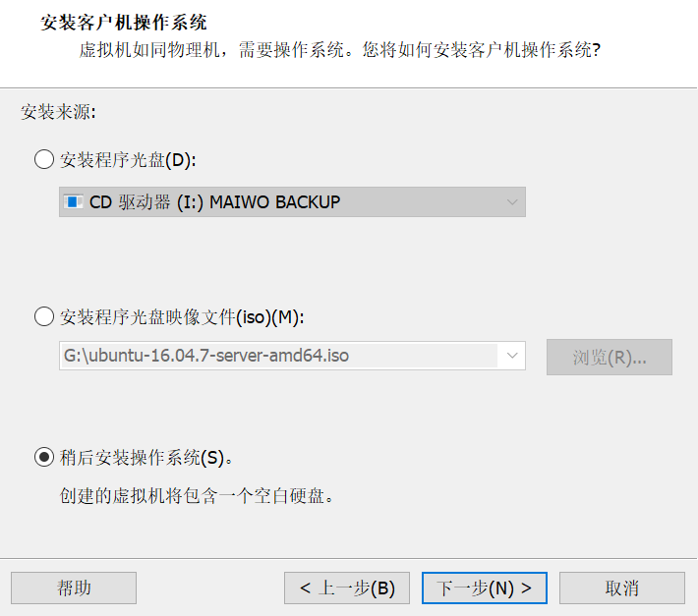Select the 安装程序光盘映像文件(iso)(M) radio circle
The width and height of the screenshot is (698, 616).
[44, 316]
